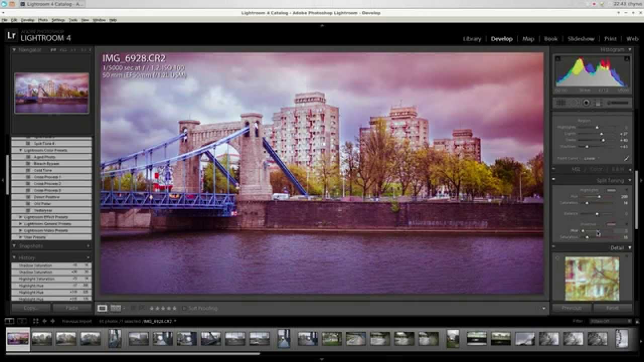Click the Grid view icon above filmstrip

click(36, 321)
